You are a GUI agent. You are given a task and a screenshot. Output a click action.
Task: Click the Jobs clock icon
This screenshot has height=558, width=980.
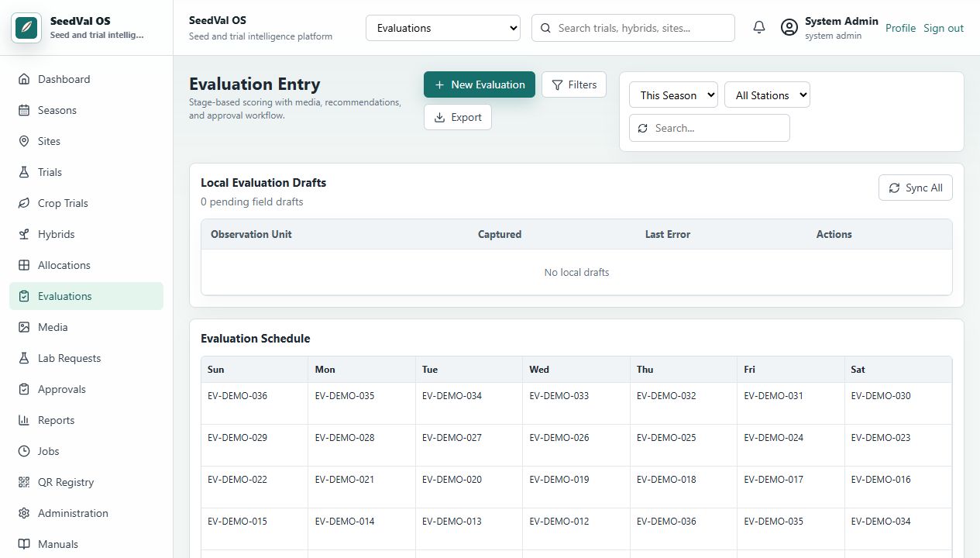click(24, 451)
